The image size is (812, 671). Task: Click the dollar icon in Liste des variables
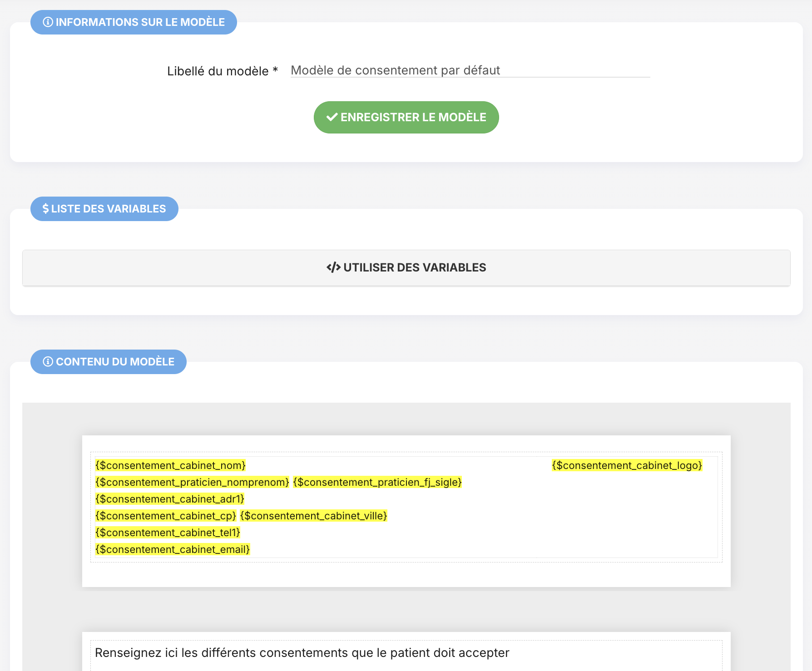pos(45,209)
